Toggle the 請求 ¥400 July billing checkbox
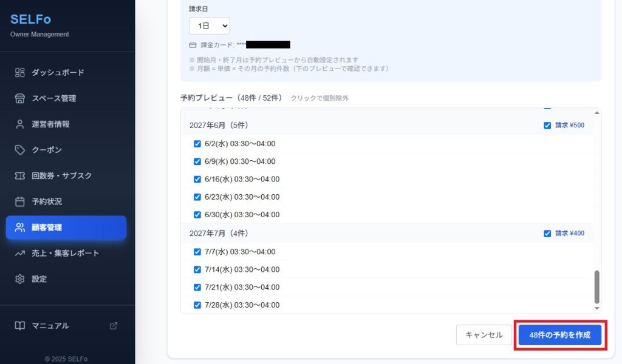 click(x=547, y=234)
